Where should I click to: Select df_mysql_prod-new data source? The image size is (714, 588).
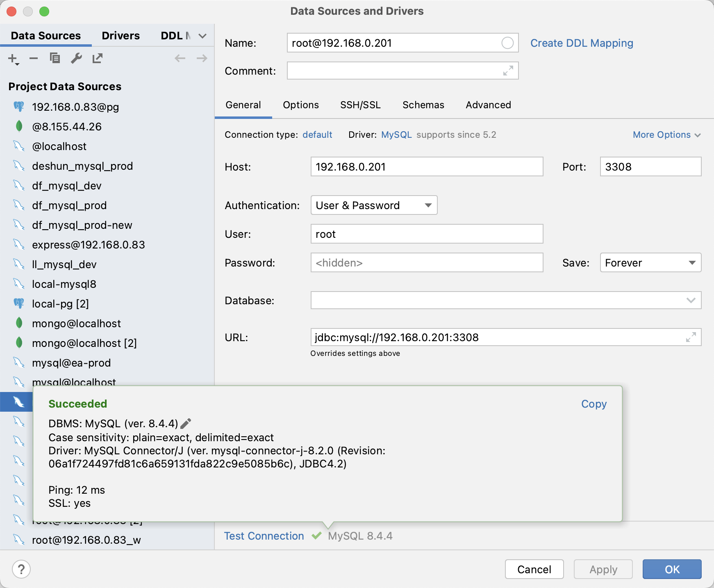(82, 225)
